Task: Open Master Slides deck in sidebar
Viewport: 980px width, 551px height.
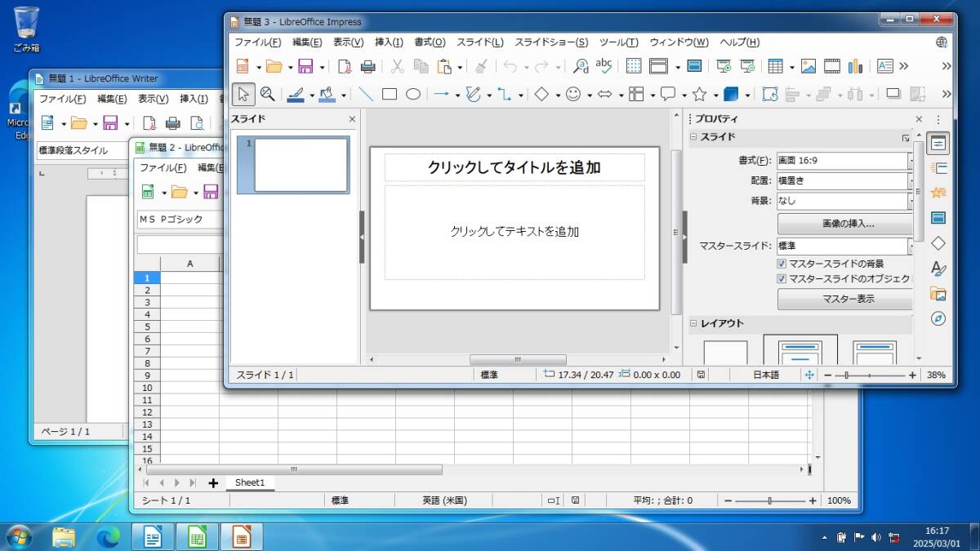Action: coord(938,218)
